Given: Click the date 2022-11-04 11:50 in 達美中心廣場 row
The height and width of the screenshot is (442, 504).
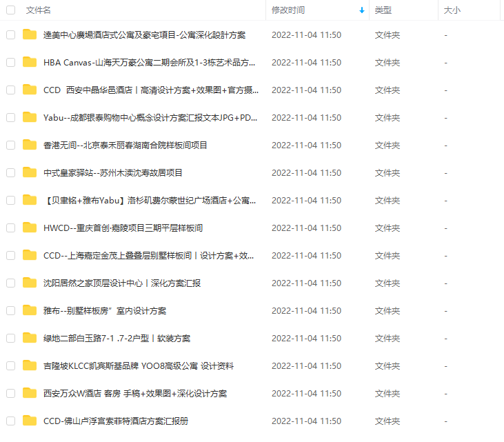Looking at the screenshot, I should (x=306, y=35).
